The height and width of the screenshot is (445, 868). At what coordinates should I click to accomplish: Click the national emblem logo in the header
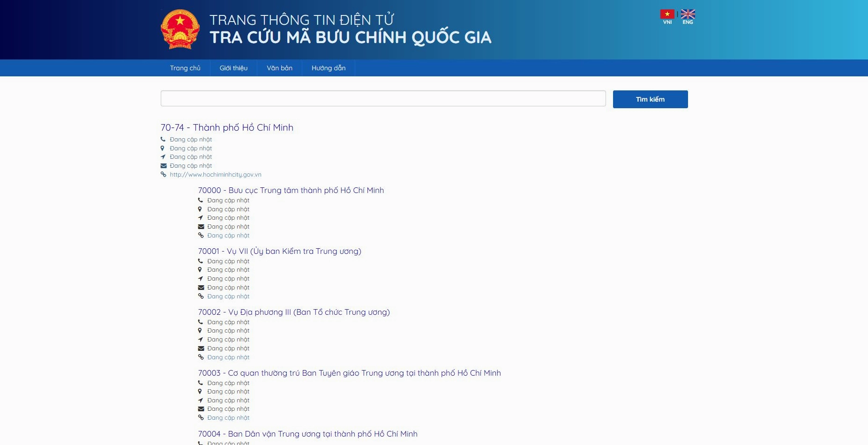pos(181,30)
